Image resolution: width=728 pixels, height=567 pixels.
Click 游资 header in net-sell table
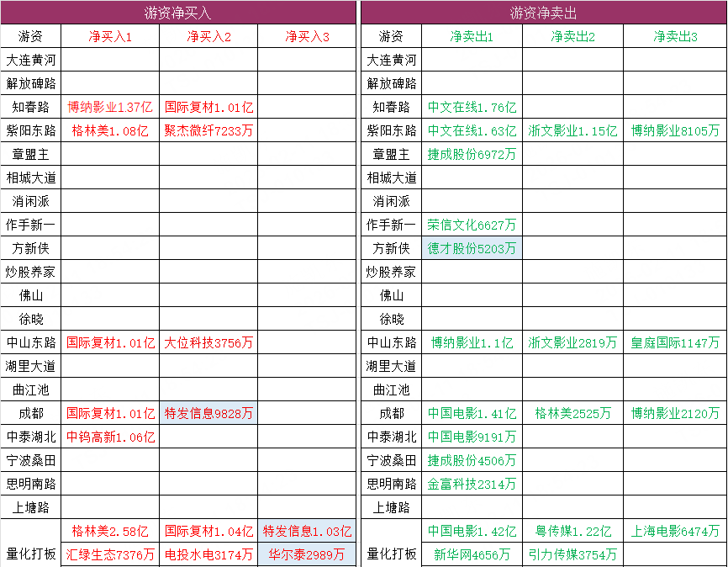392,36
